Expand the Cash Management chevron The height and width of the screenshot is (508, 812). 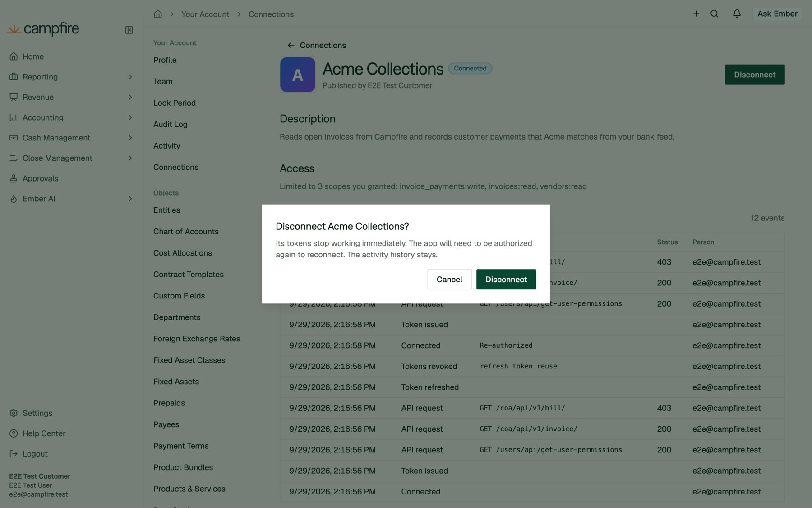point(130,138)
